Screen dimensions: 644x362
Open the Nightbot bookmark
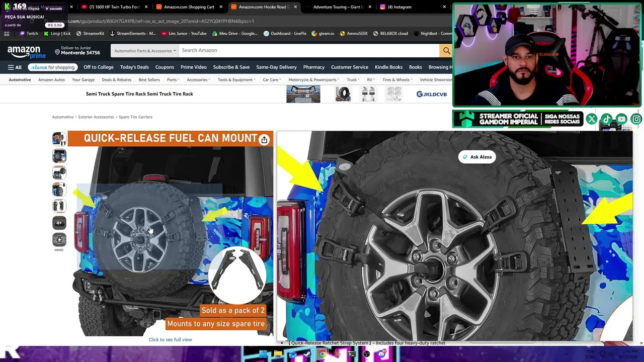(x=433, y=34)
